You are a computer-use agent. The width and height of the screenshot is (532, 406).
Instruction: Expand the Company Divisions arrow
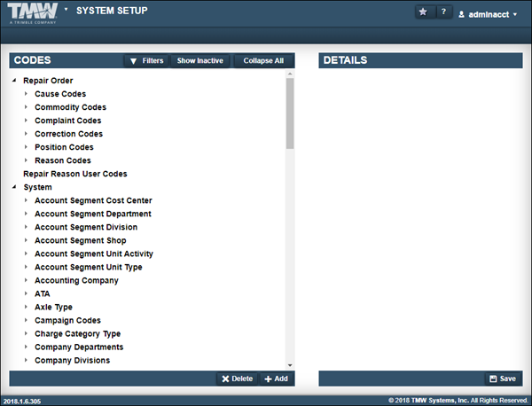(x=26, y=360)
